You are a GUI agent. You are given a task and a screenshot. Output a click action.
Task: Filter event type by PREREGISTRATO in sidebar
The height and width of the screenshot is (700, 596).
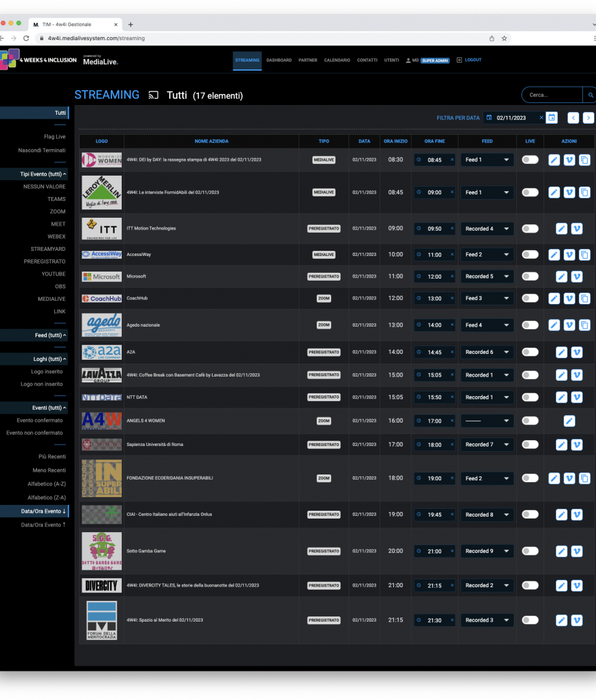[45, 262]
